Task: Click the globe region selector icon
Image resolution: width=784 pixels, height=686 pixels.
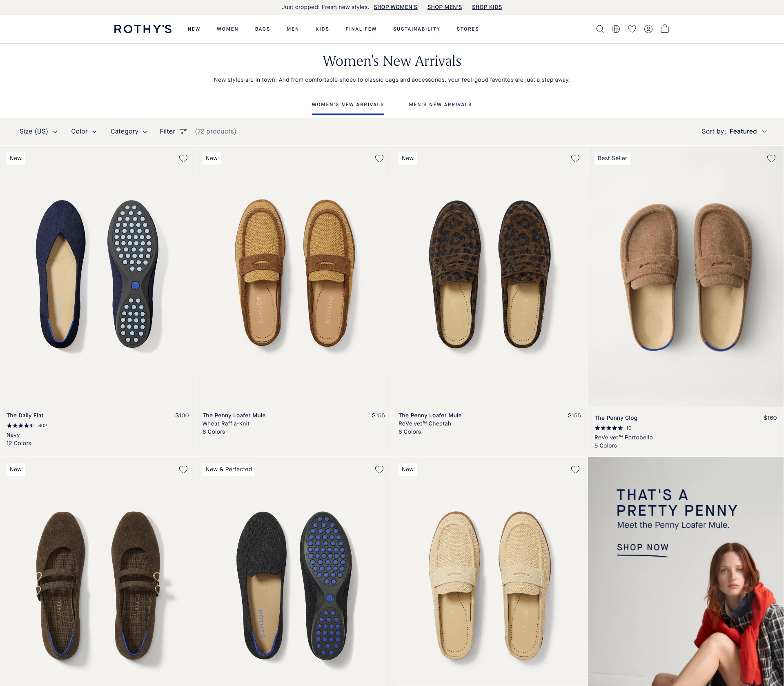Action: coord(616,29)
